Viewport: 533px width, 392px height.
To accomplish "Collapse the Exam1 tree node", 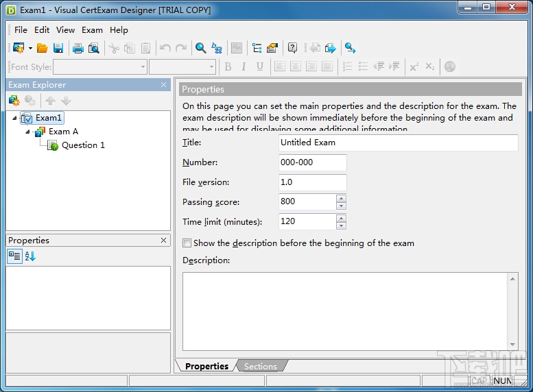I will coord(14,118).
